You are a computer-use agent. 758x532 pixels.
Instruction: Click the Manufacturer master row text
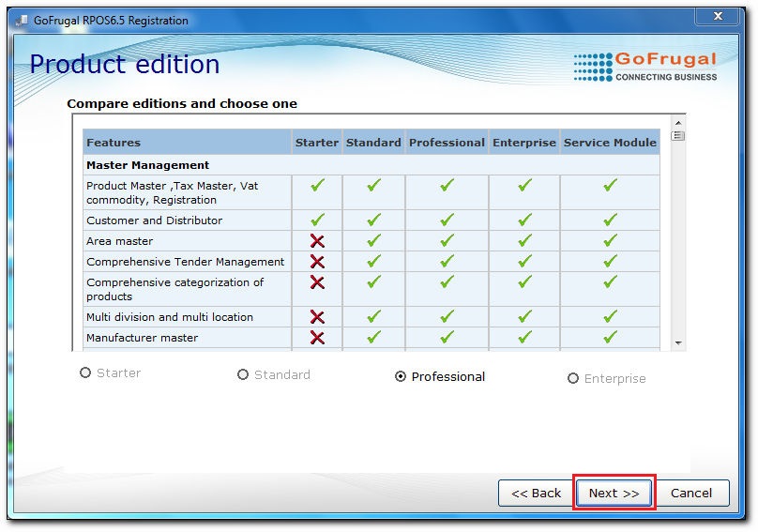pyautogui.click(x=143, y=338)
